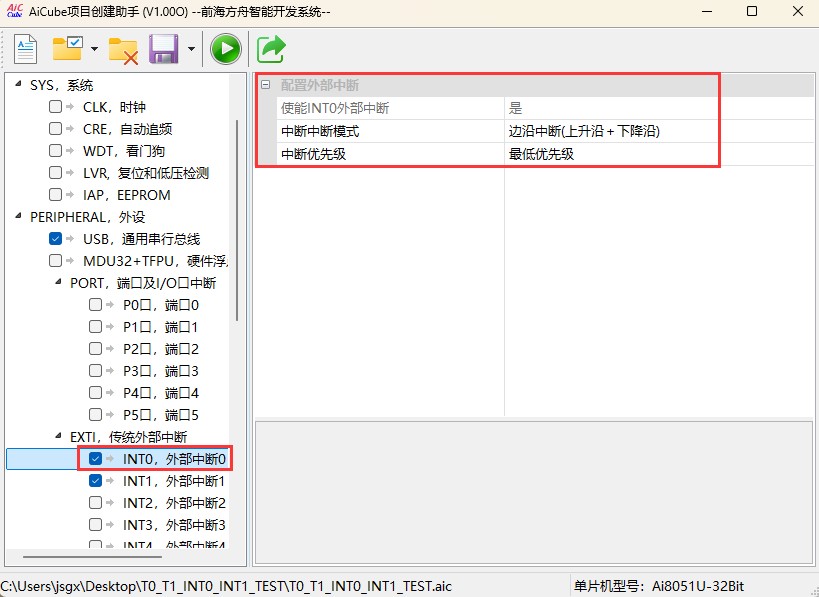Viewport: 819px width, 597px height.
Task: Select the 中断优先级 property row
Action: (545, 154)
